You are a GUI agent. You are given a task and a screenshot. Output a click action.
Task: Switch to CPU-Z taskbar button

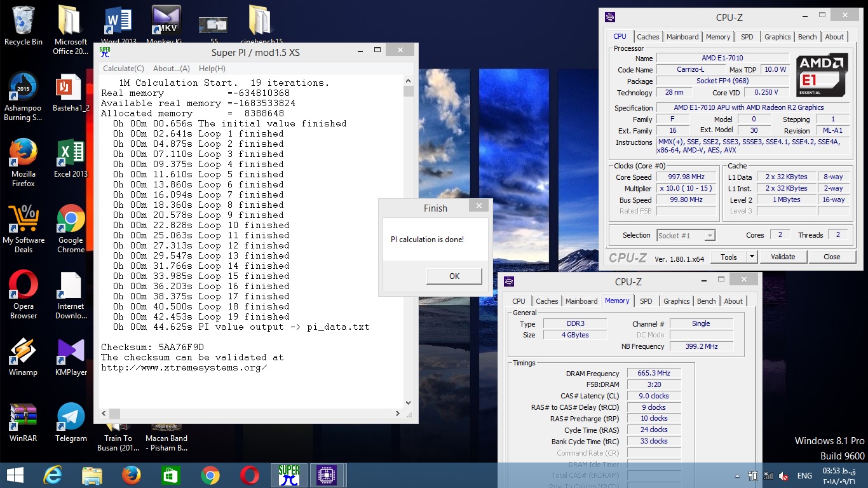(x=327, y=475)
